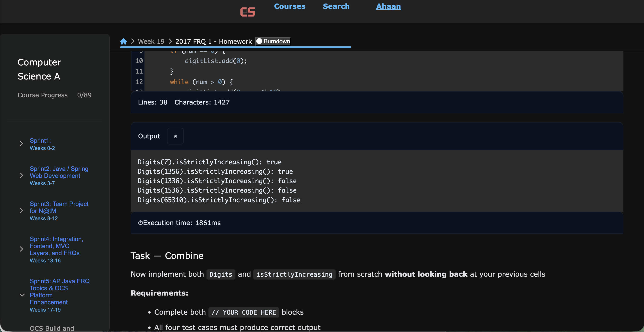Click the CS site logo

247,12
